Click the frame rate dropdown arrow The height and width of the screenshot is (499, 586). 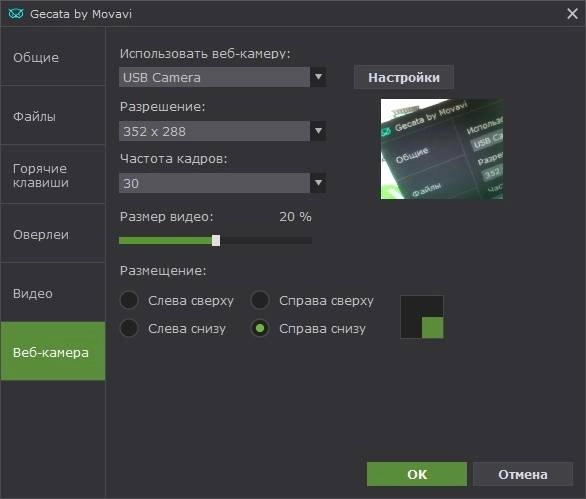318,183
